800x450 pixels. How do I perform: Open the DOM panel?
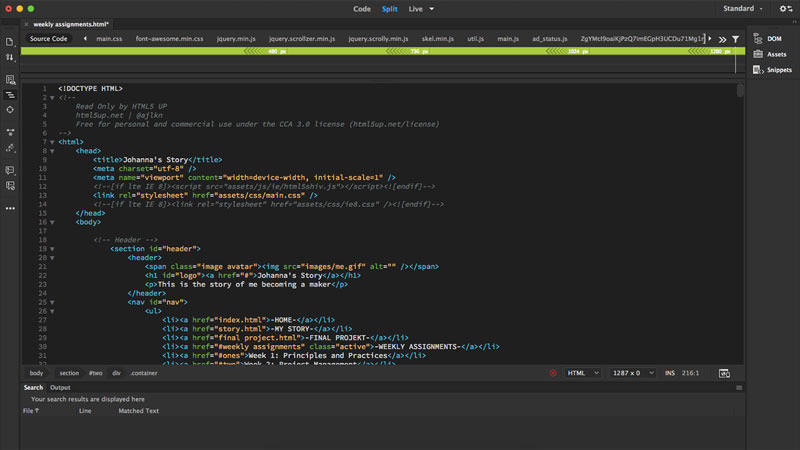(774, 38)
